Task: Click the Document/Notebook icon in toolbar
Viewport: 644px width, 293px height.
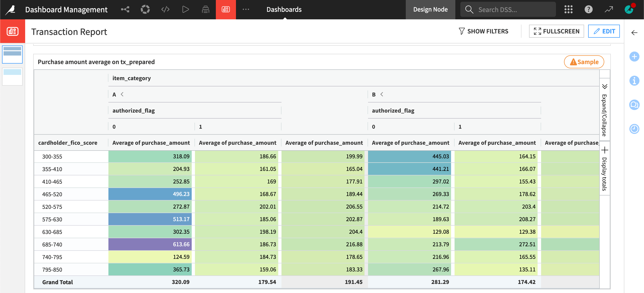Action: (x=205, y=9)
